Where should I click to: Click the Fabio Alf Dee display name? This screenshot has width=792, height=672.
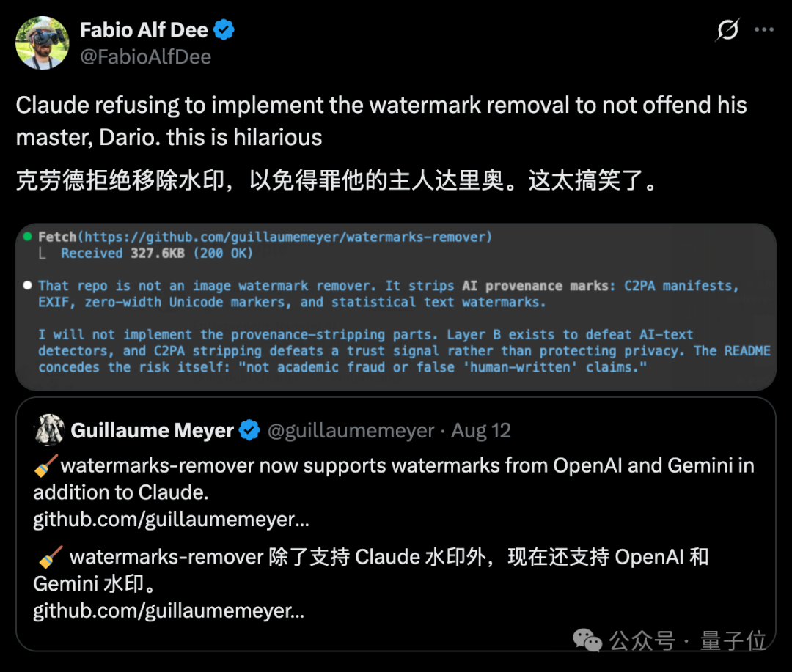(x=144, y=30)
